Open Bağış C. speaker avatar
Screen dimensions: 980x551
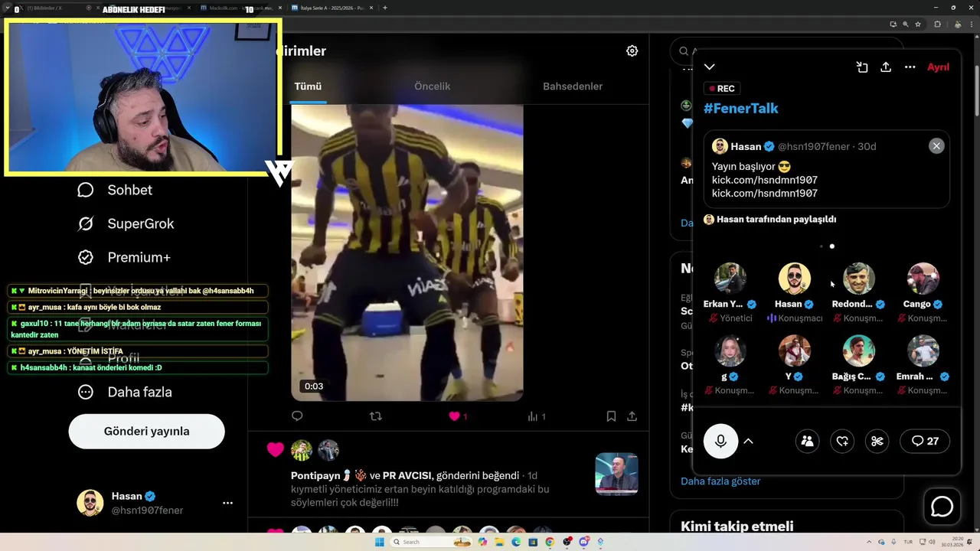click(x=858, y=351)
